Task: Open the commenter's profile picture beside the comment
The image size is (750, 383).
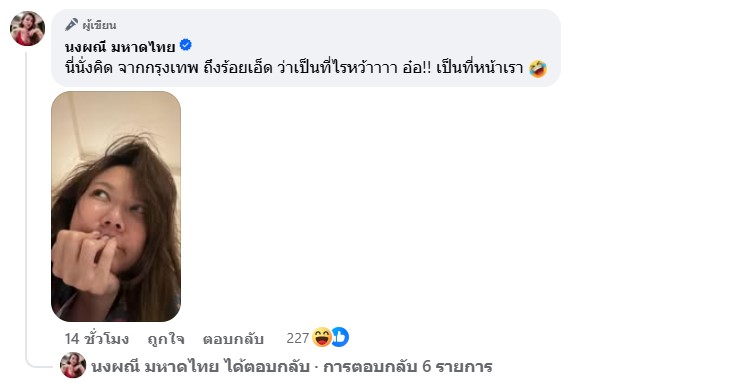Action: (27, 29)
